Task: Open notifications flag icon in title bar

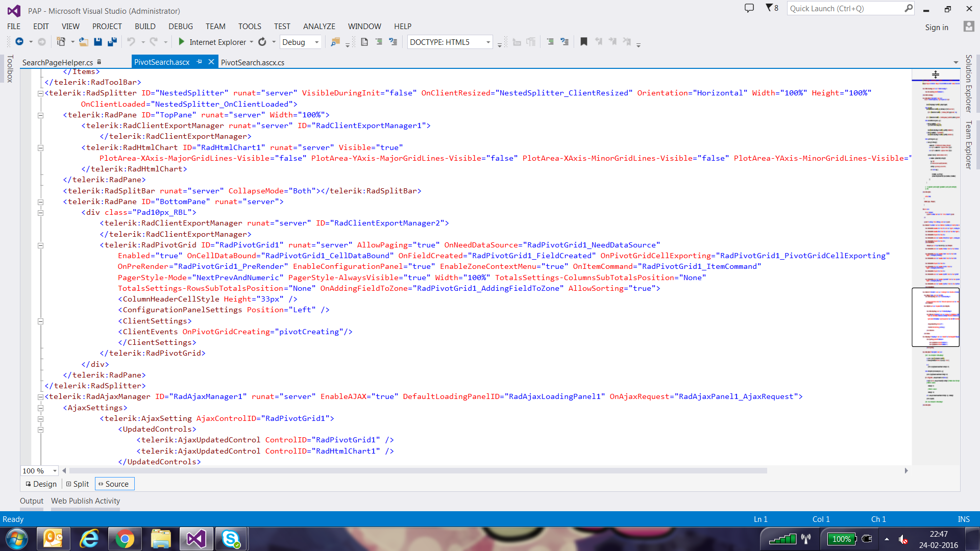Action: (769, 8)
